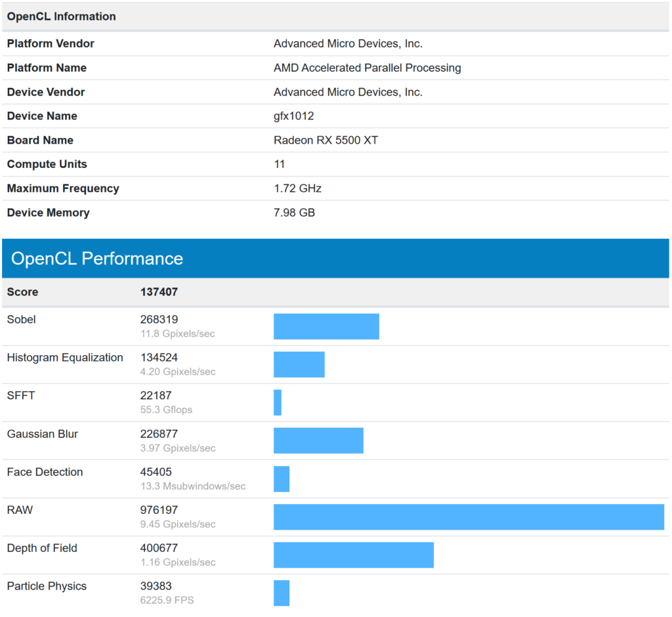The width and height of the screenshot is (672, 617).
Task: Click the Device Memory label
Action: [x=49, y=213]
